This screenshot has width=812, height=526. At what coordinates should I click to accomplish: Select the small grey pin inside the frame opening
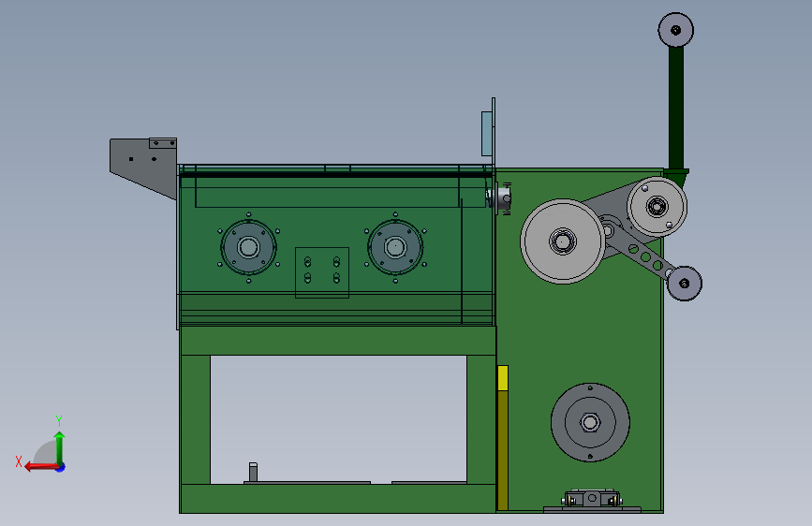pos(253,472)
